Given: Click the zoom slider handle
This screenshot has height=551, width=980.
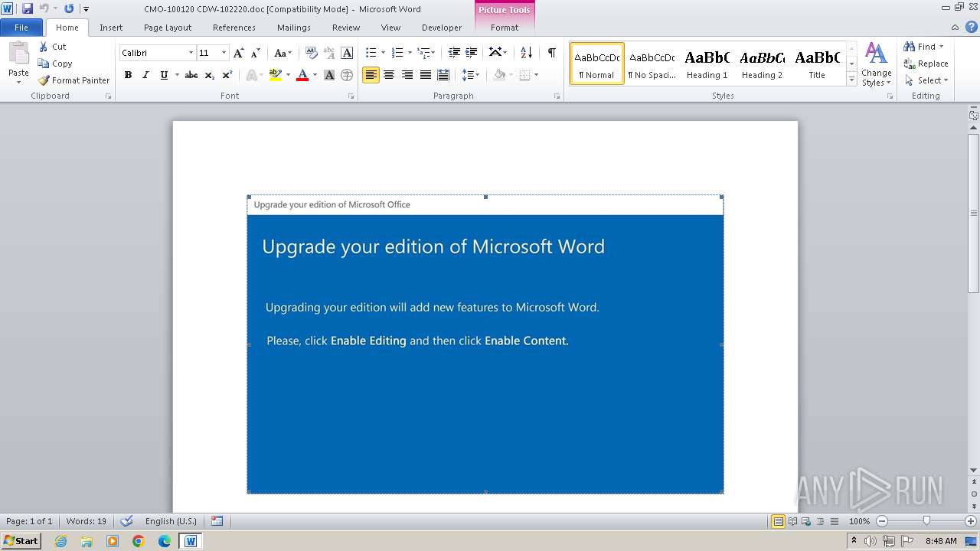Looking at the screenshot, I should click(x=926, y=521).
